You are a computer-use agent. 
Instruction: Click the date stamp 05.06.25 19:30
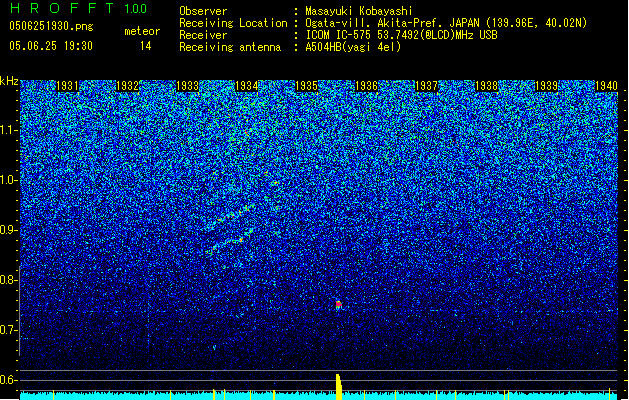click(51, 46)
